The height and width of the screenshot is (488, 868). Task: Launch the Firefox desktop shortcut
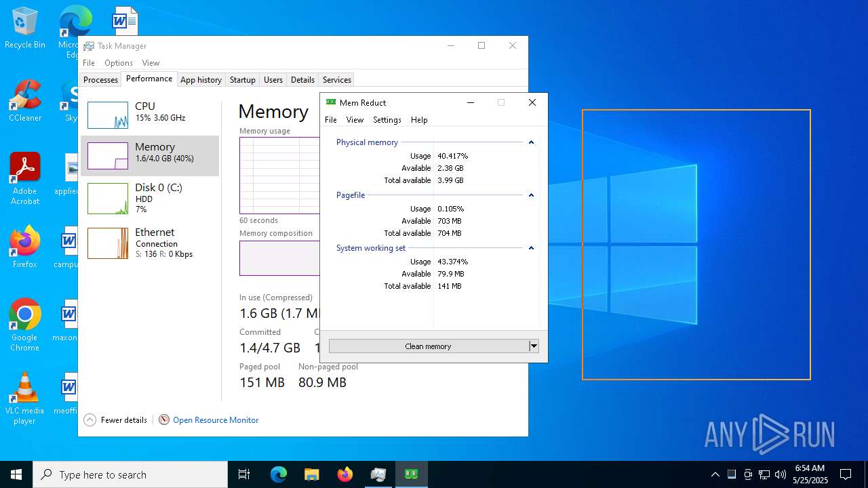pos(24,247)
